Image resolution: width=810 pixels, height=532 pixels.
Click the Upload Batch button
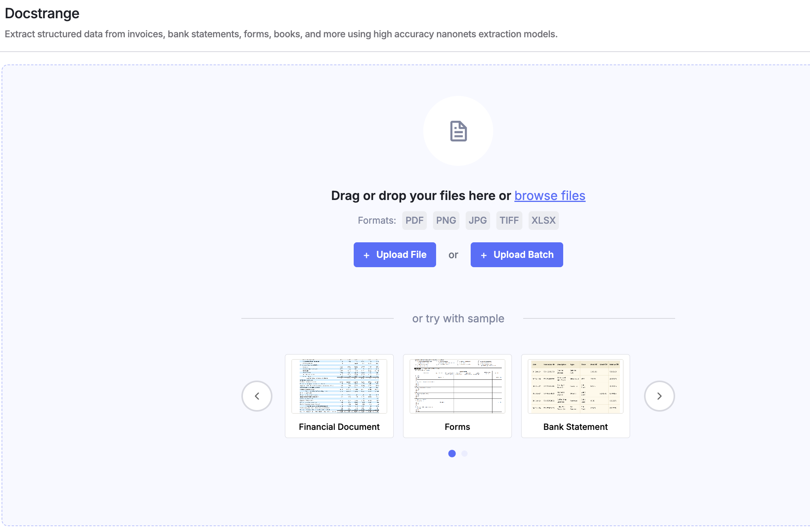517,255
